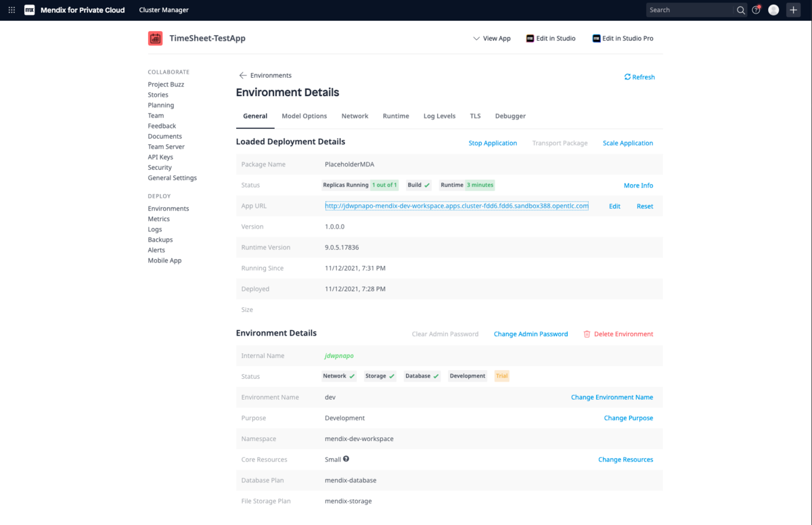The height and width of the screenshot is (525, 812).
Task: Open the help question mark icon
Action: 757,10
